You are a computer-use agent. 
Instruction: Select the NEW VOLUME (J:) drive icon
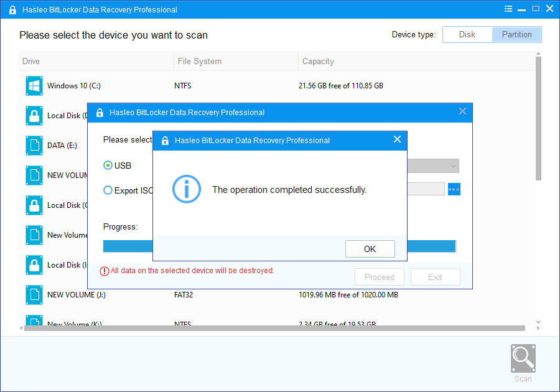[34, 294]
